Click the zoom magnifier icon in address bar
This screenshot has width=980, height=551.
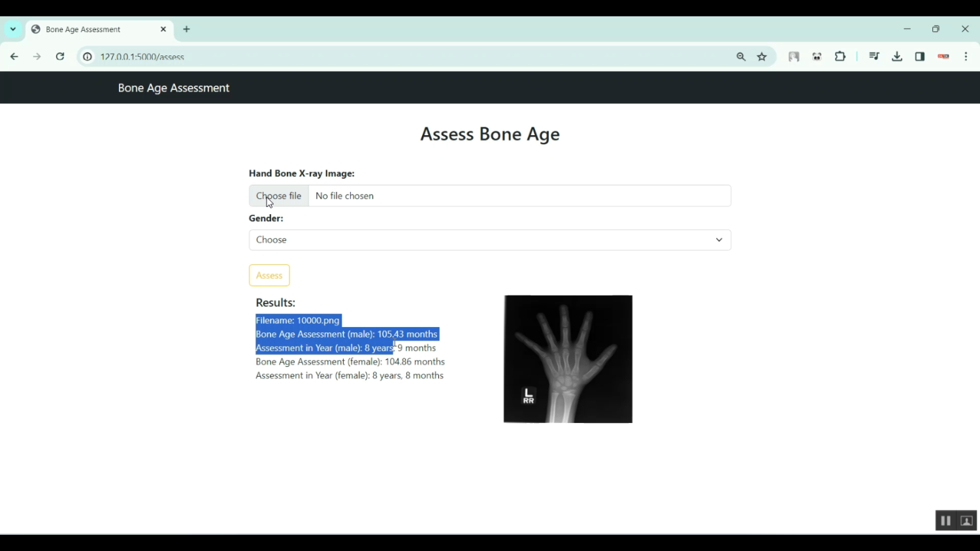point(741,57)
